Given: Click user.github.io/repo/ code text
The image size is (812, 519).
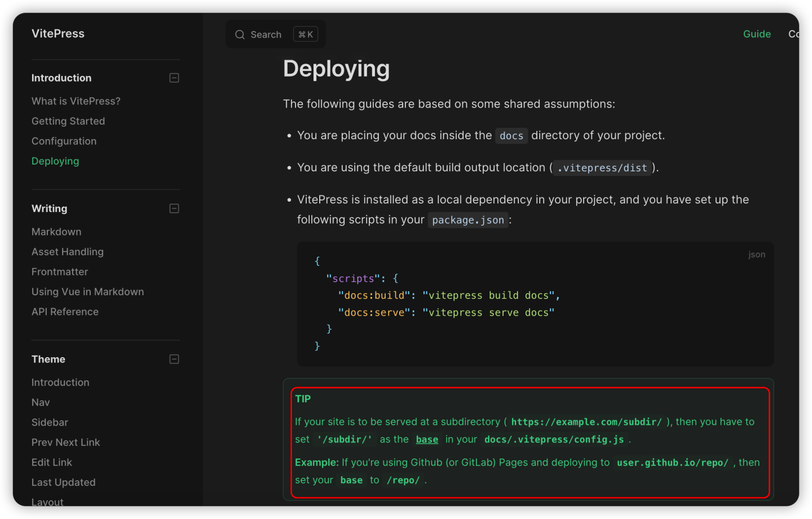Looking at the screenshot, I should (x=673, y=463).
